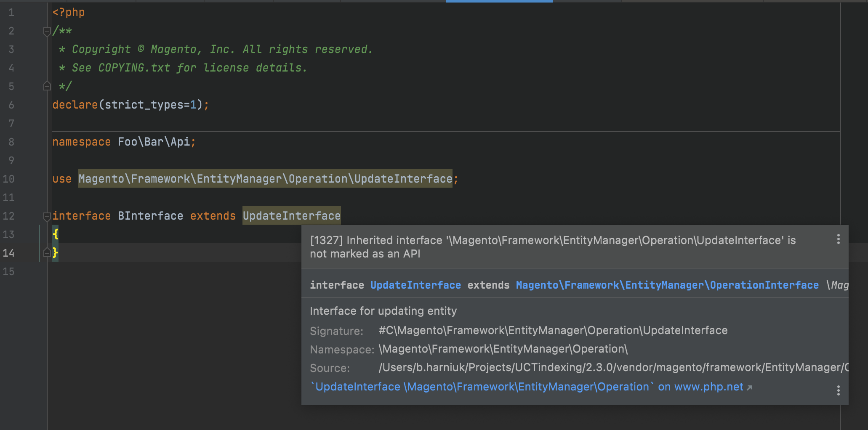868x430 pixels.
Task: Click the 'Interface for updating entity' description
Action: [383, 311]
